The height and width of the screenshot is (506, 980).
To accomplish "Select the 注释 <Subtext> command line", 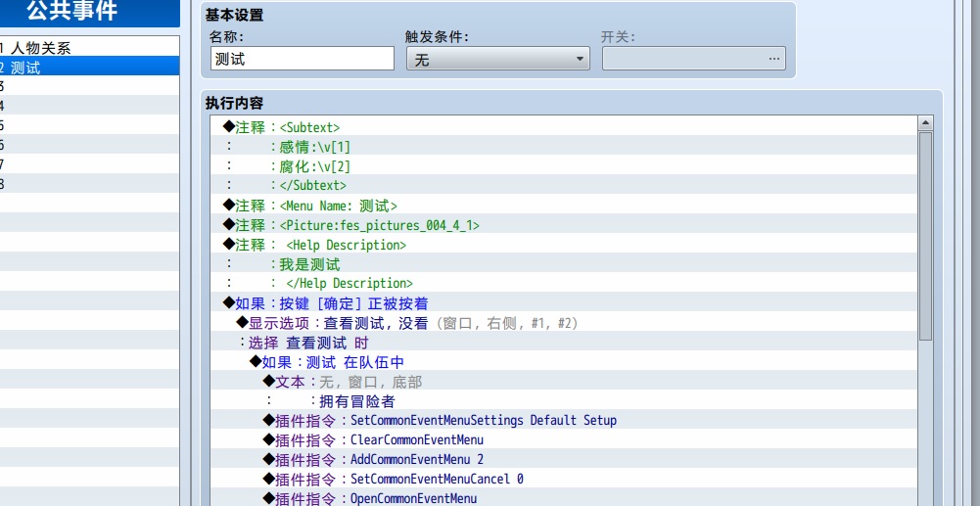I will [564, 127].
